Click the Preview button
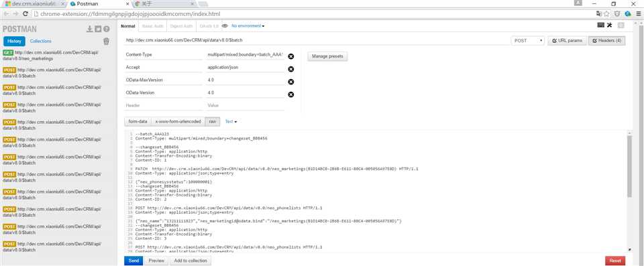 pyautogui.click(x=156, y=261)
